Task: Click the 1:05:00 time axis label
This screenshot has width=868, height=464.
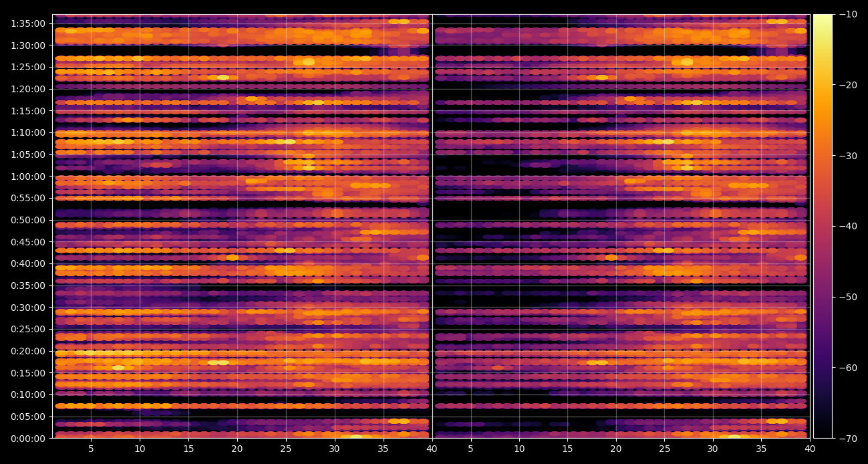Action: [28, 154]
